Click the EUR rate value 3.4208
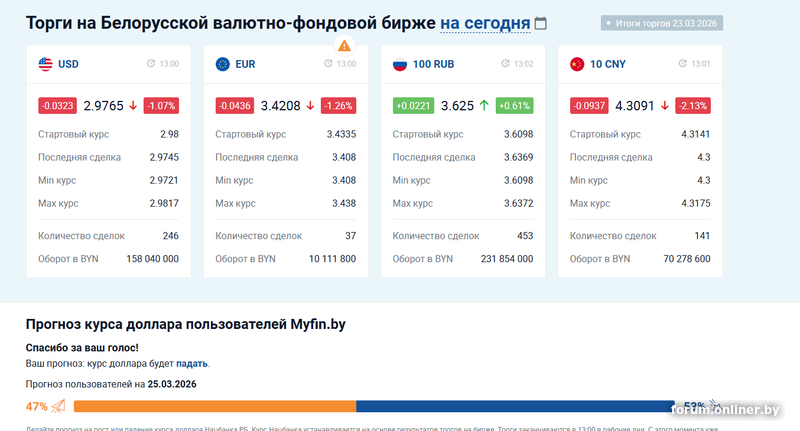The height and width of the screenshot is (431, 800). [281, 106]
